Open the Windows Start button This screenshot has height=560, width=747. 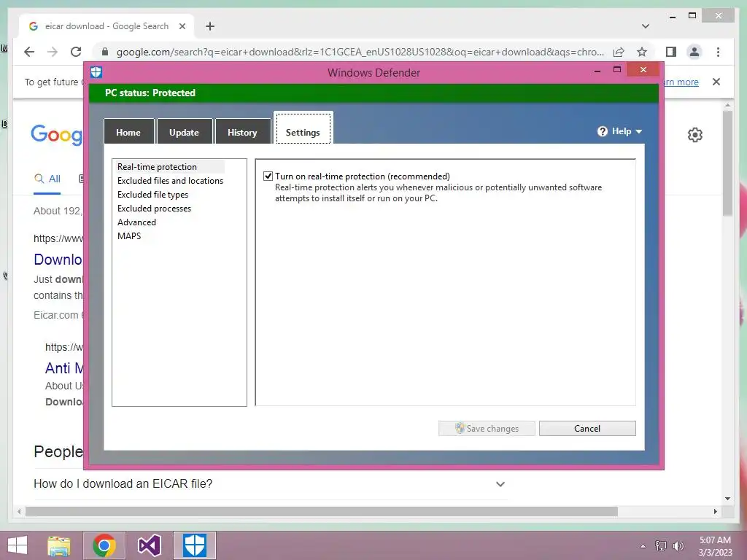(x=18, y=545)
